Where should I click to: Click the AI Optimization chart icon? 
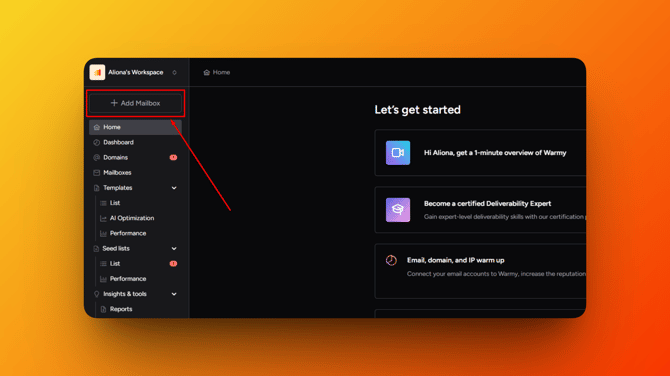(x=103, y=218)
